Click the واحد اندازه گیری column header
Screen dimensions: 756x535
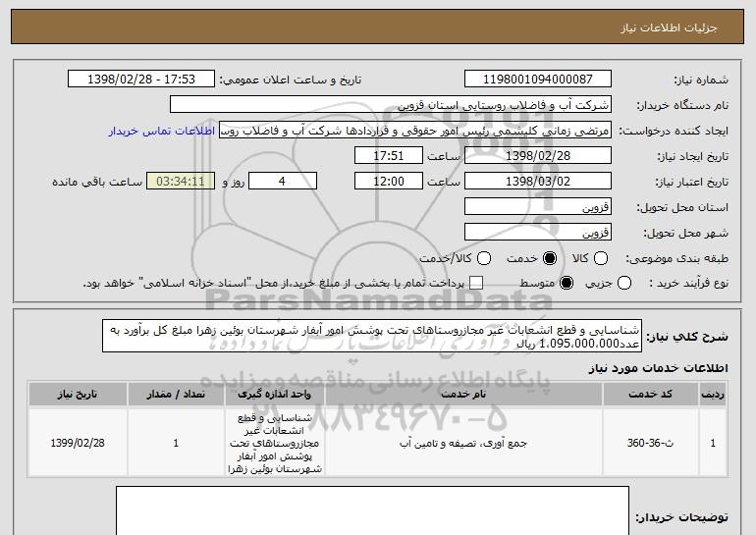[275, 395]
